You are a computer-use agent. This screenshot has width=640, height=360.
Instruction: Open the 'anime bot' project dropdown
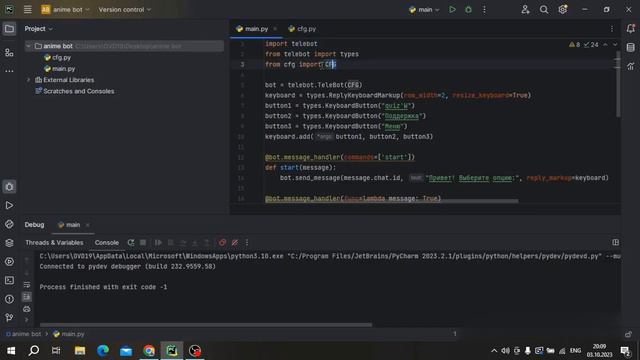point(65,9)
